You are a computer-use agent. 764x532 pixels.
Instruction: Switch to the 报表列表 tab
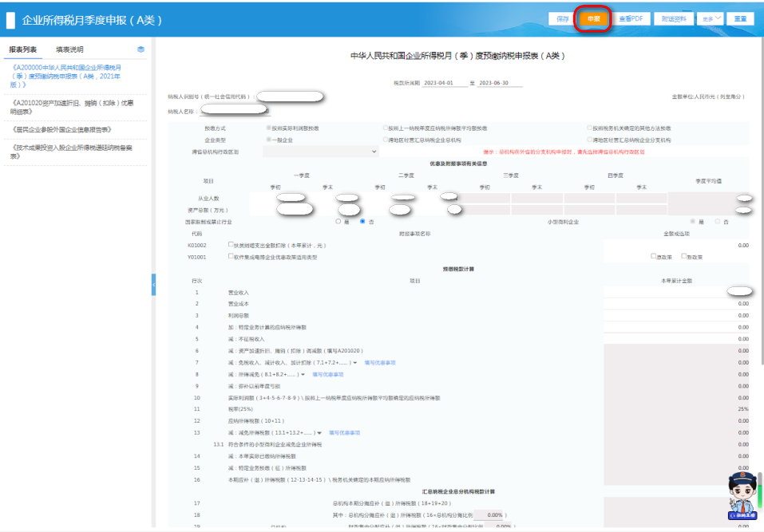(x=23, y=49)
